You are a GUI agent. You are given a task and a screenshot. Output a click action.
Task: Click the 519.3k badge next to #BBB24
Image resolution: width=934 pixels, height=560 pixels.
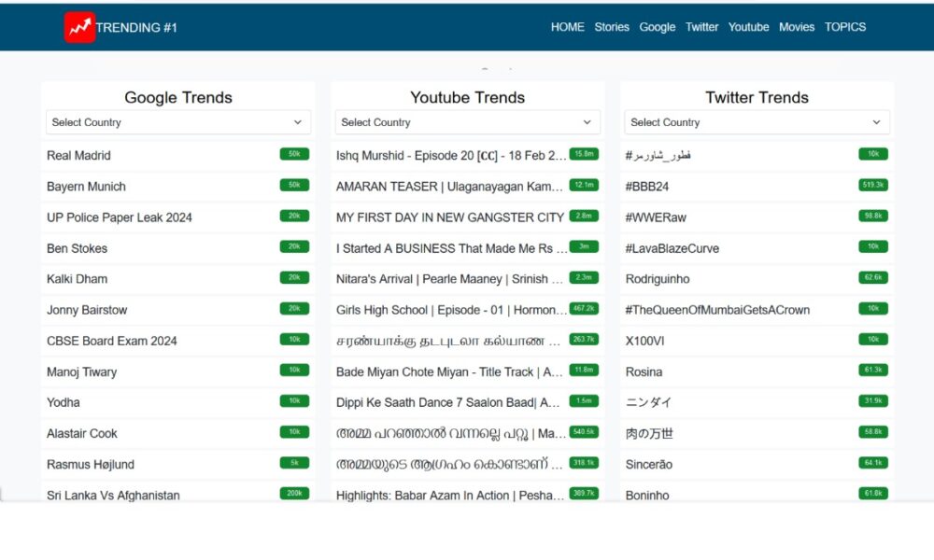[873, 186]
